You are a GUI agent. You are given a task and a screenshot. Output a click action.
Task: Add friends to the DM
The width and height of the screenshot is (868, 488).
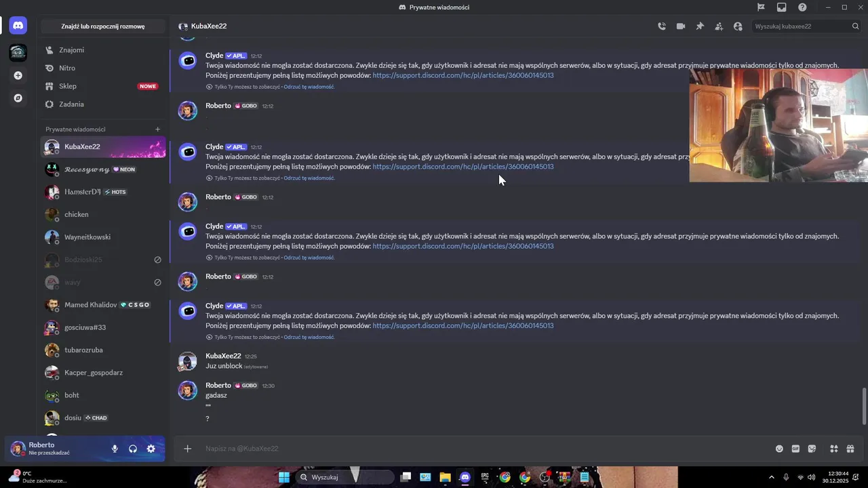719,26
